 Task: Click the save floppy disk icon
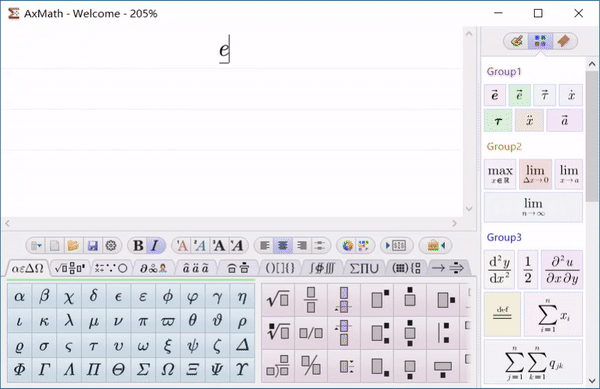pyautogui.click(x=93, y=246)
